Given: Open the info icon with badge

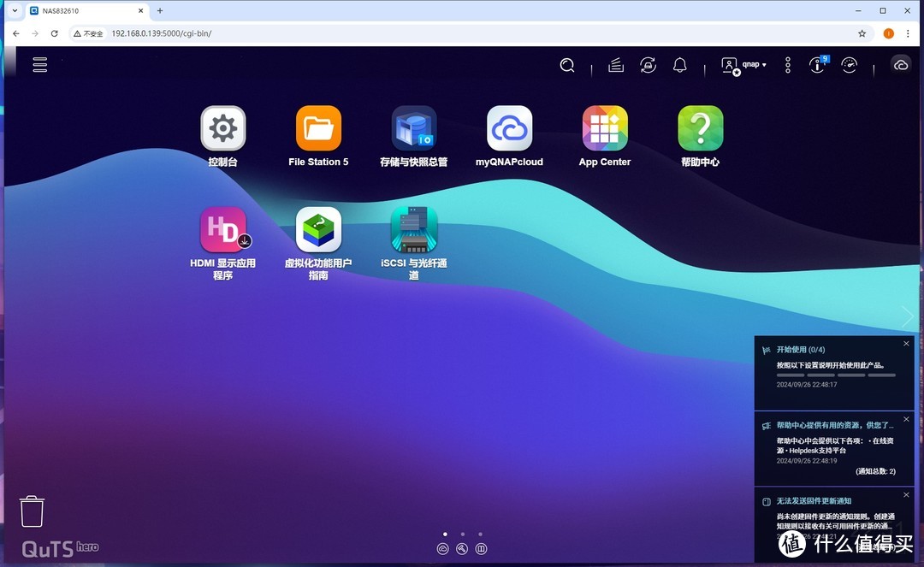Looking at the screenshot, I should (x=818, y=64).
